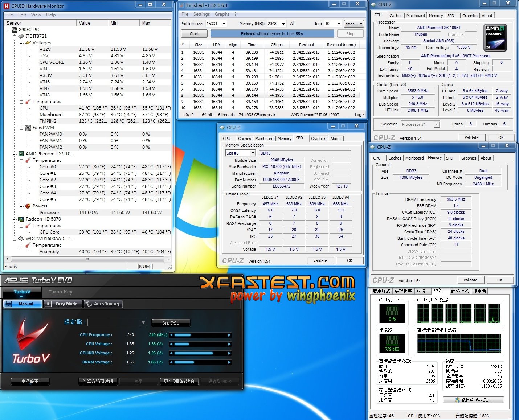The image size is (519, 420).
Task: Switch to Graphics tab in CPU-Z SPD window
Action: pos(319,139)
